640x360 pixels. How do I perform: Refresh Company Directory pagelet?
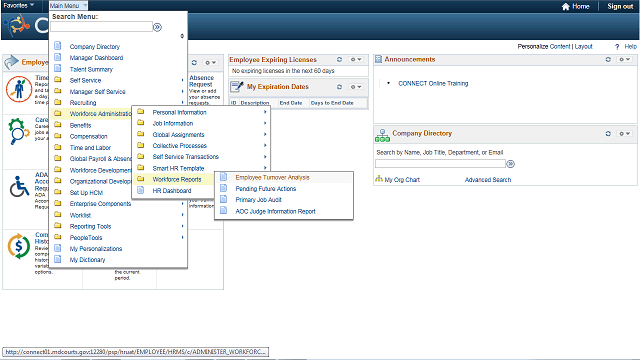pos(608,133)
